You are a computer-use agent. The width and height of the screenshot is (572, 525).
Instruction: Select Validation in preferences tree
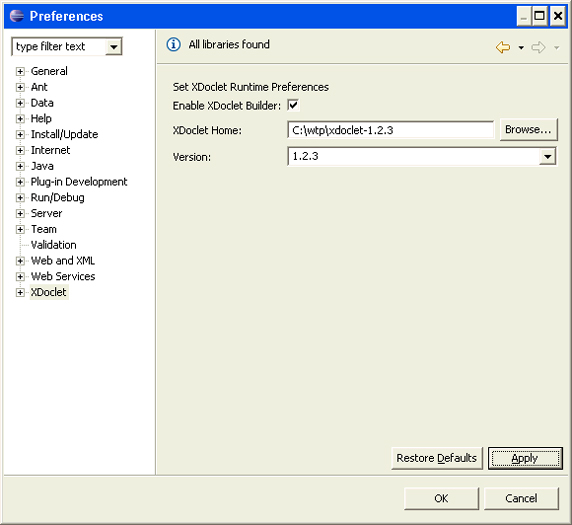pos(53,245)
